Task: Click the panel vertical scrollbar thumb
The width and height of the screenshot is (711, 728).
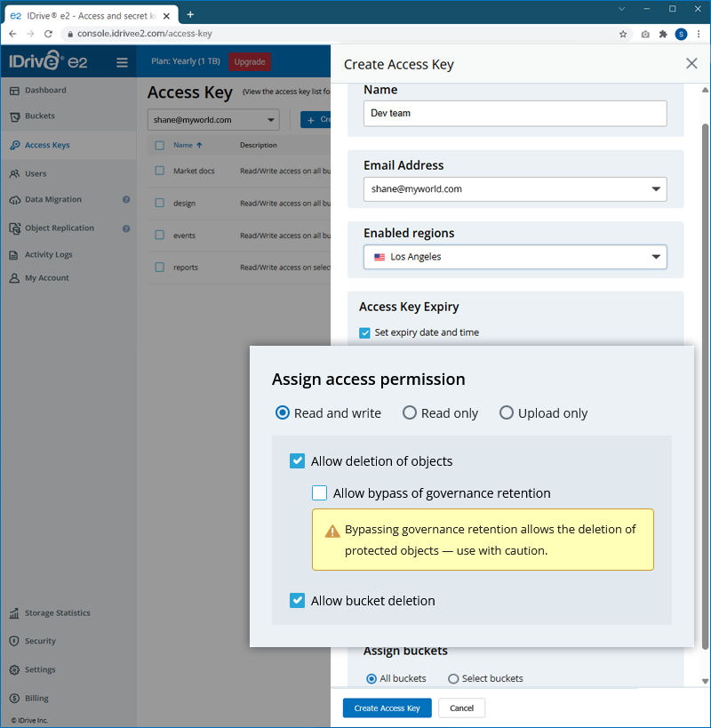Action: [x=705, y=387]
